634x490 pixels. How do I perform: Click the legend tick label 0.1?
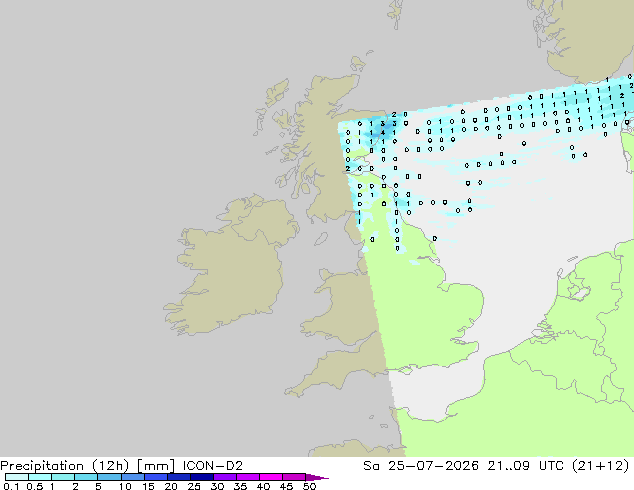(x=11, y=486)
